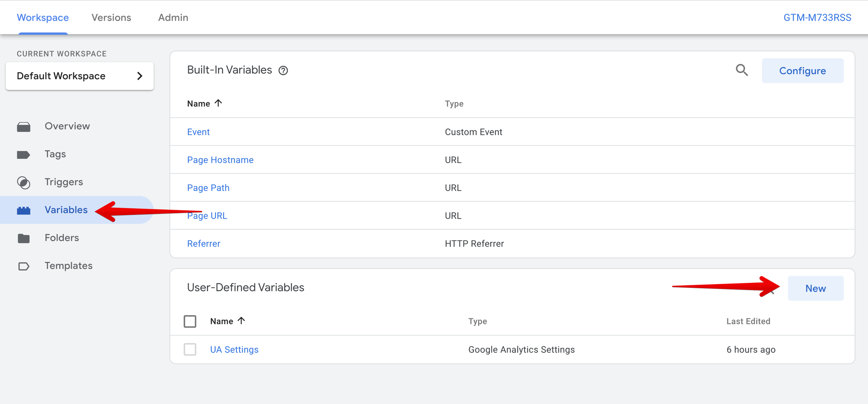This screenshot has height=404, width=868.
Task: Open the Templates outline icon
Action: [24, 266]
